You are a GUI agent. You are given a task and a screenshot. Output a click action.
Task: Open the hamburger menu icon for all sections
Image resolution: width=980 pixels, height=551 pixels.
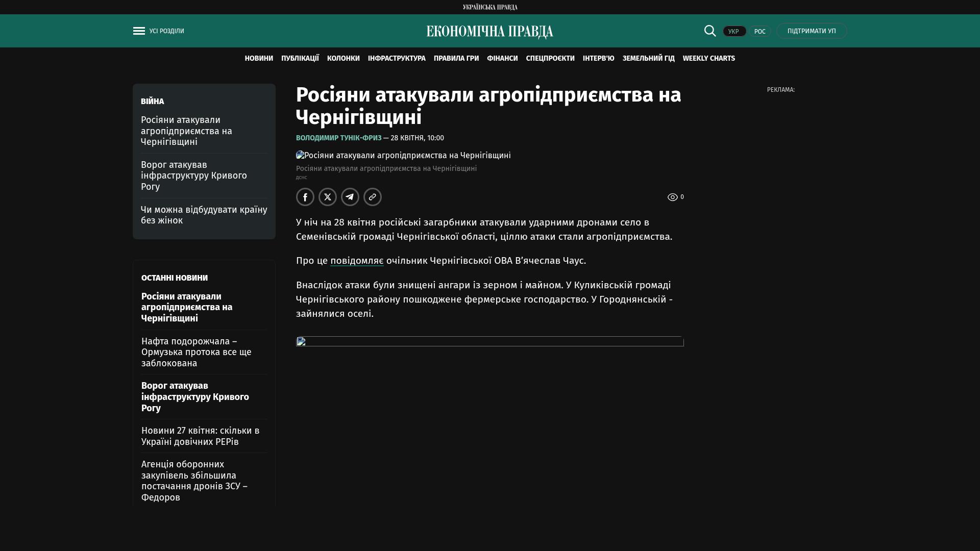139,31
